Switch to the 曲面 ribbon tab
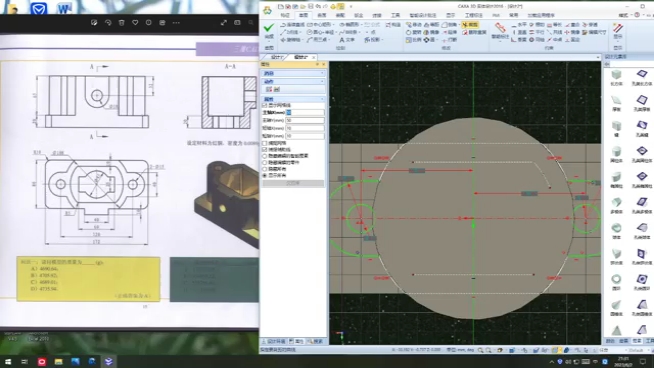The width and height of the screenshot is (654, 368). coord(322,15)
